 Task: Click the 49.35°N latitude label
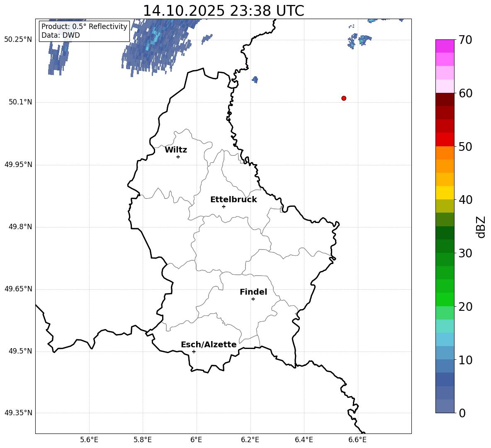(x=18, y=413)
